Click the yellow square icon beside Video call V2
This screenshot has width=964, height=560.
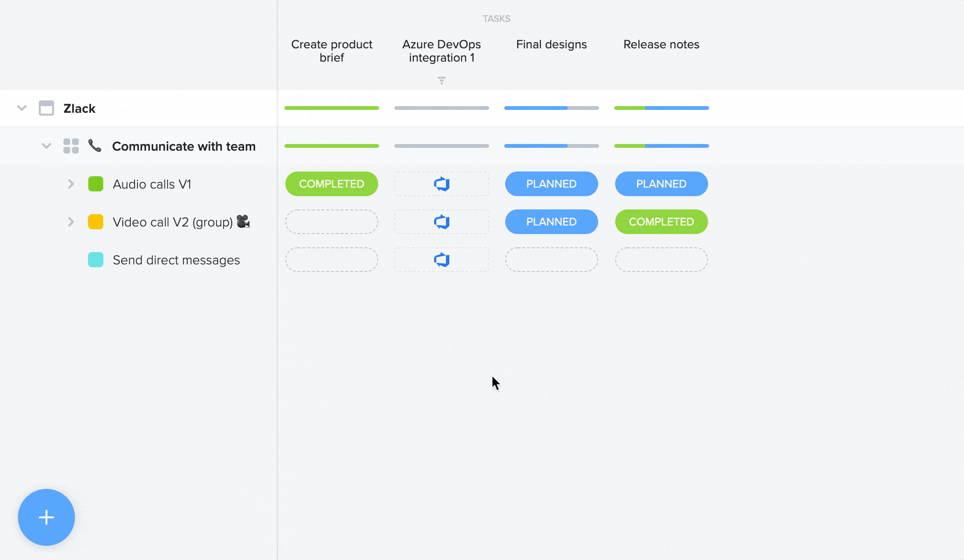[x=95, y=222]
